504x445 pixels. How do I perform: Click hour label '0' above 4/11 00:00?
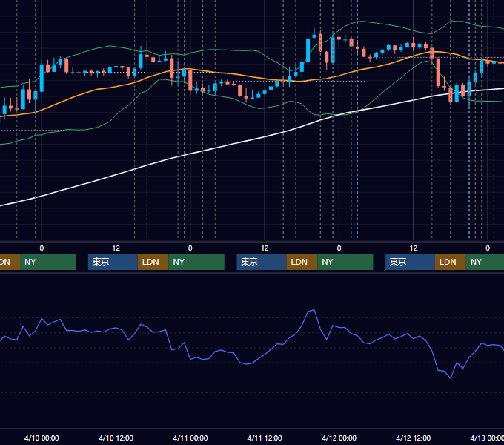coord(190,248)
